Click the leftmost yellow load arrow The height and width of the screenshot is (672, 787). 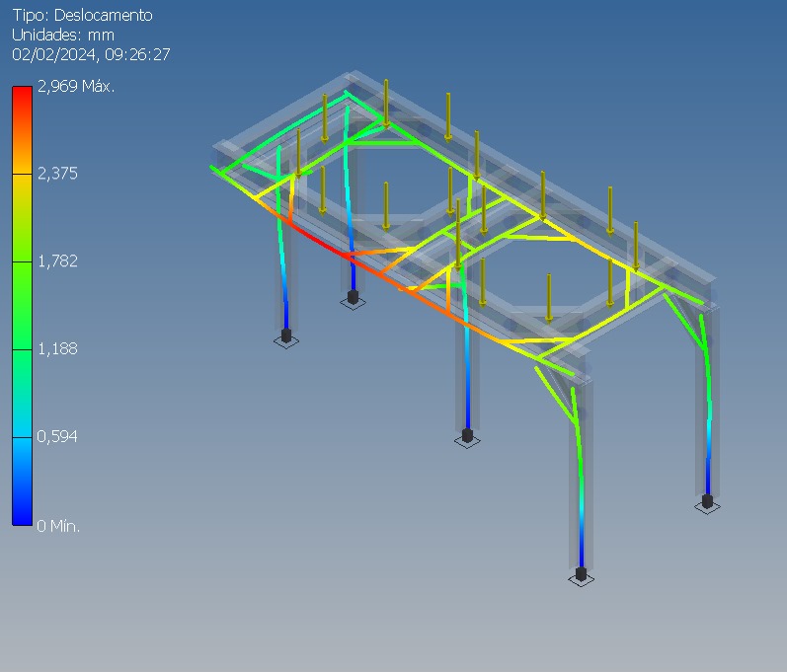(x=298, y=153)
